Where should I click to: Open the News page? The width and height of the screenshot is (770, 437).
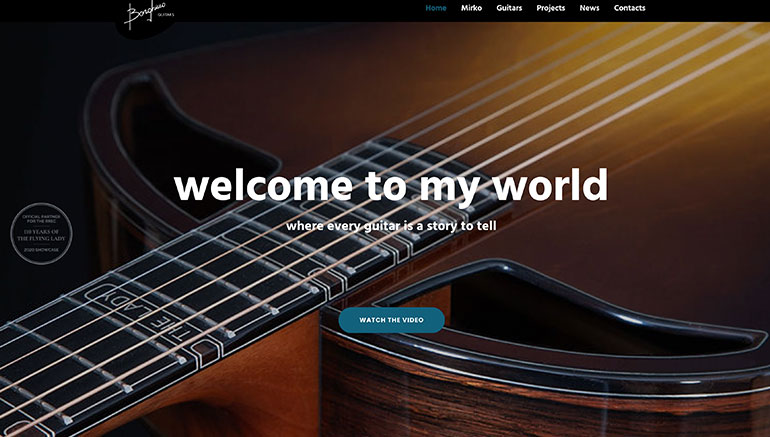[x=589, y=8]
